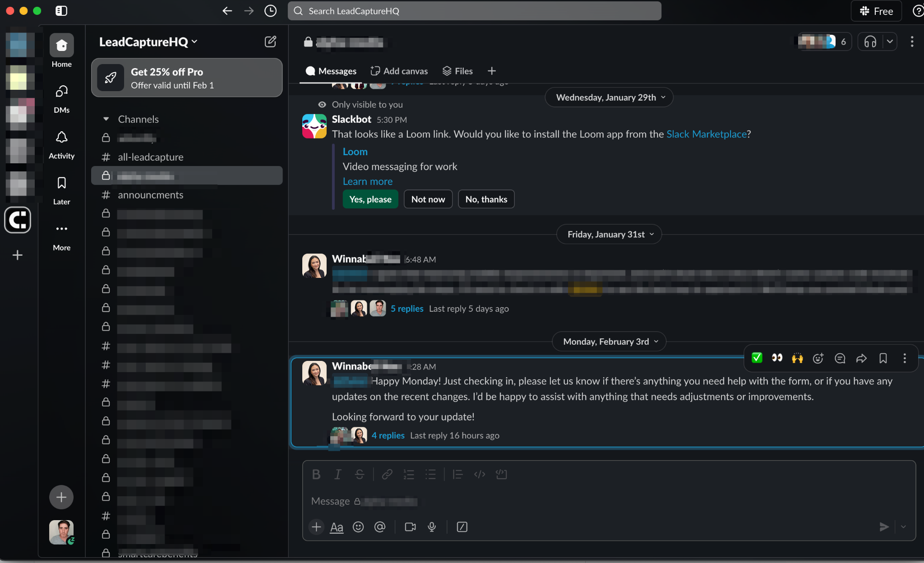Open the Later bookmark icon
The height and width of the screenshot is (563, 924).
[62, 183]
